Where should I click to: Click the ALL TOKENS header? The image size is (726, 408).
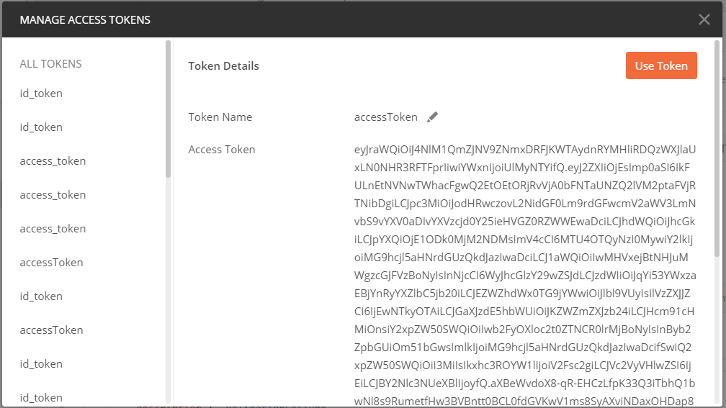pyautogui.click(x=51, y=64)
